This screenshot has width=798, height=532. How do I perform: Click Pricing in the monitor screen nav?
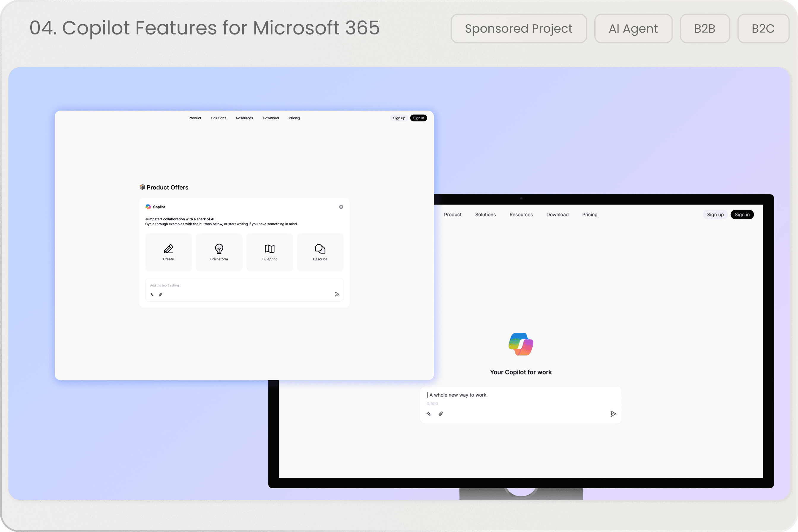(590, 215)
